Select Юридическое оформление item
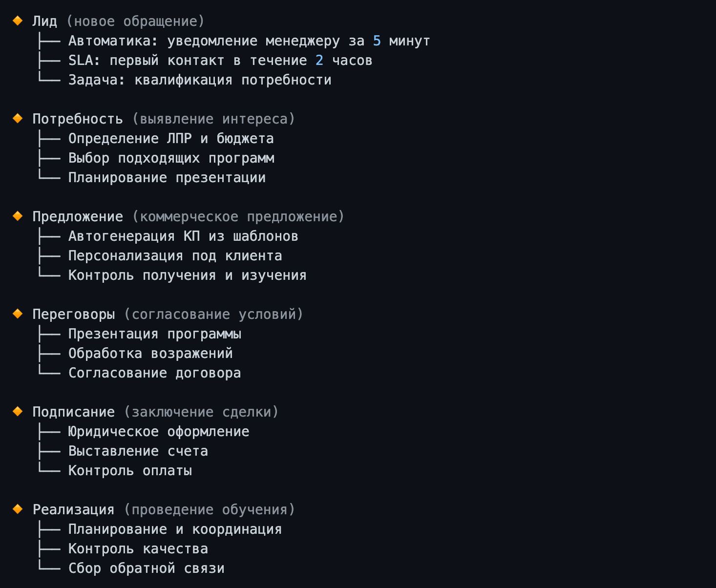716x588 pixels. click(x=159, y=432)
